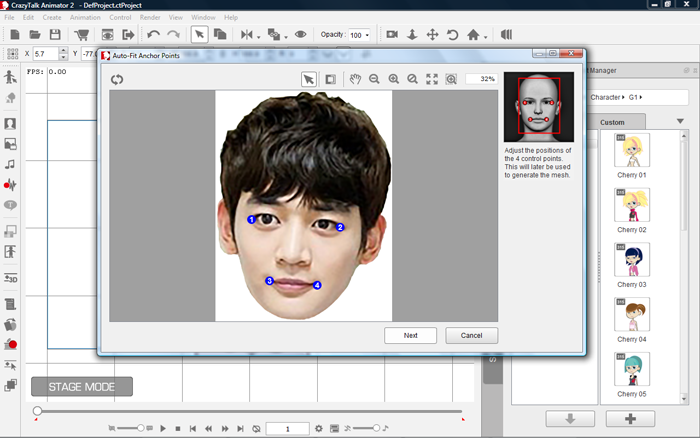
Task: Toggle the image background view icon
Action: click(x=329, y=79)
